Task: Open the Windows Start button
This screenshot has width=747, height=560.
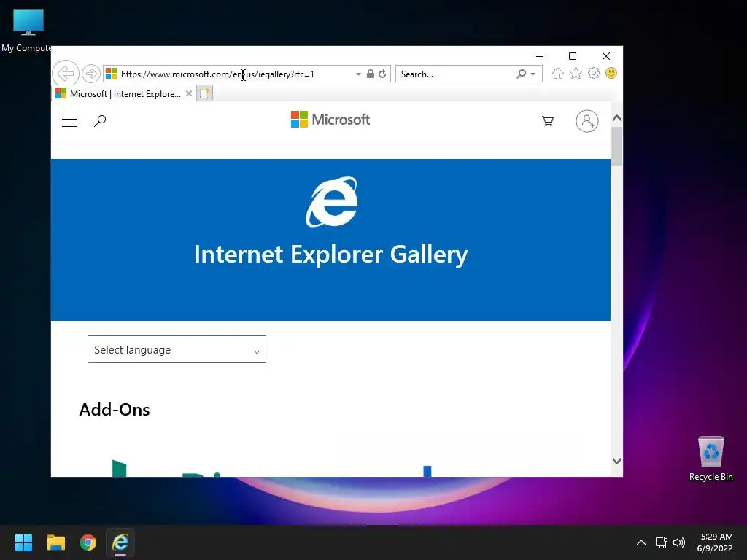Action: pyautogui.click(x=23, y=542)
